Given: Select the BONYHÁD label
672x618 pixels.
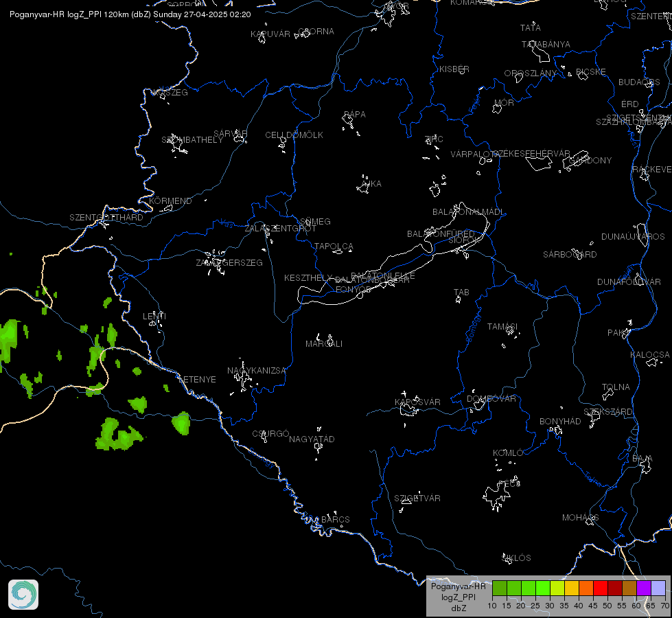Looking at the screenshot, I should (560, 422).
